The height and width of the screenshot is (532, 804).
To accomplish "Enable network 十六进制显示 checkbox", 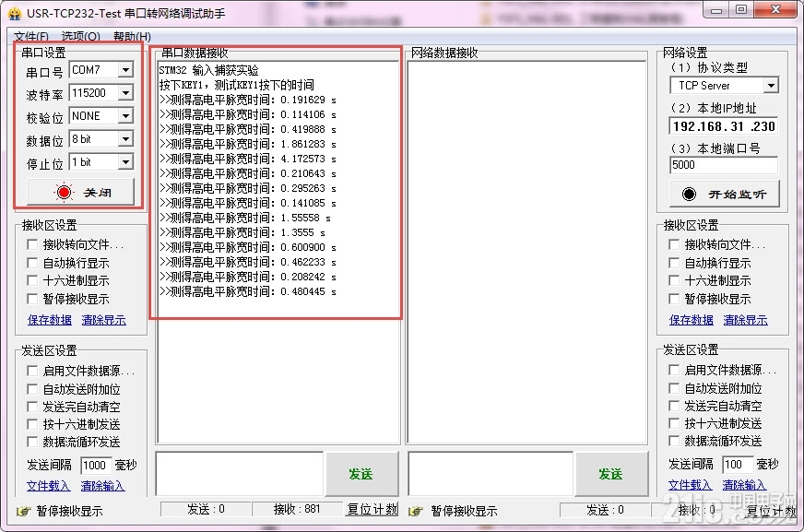I will (674, 280).
